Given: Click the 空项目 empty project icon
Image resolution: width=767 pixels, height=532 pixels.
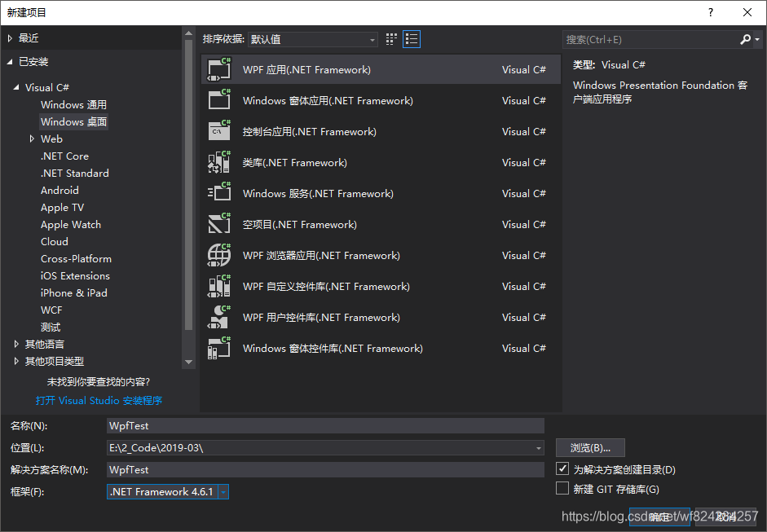Looking at the screenshot, I should coord(219,224).
